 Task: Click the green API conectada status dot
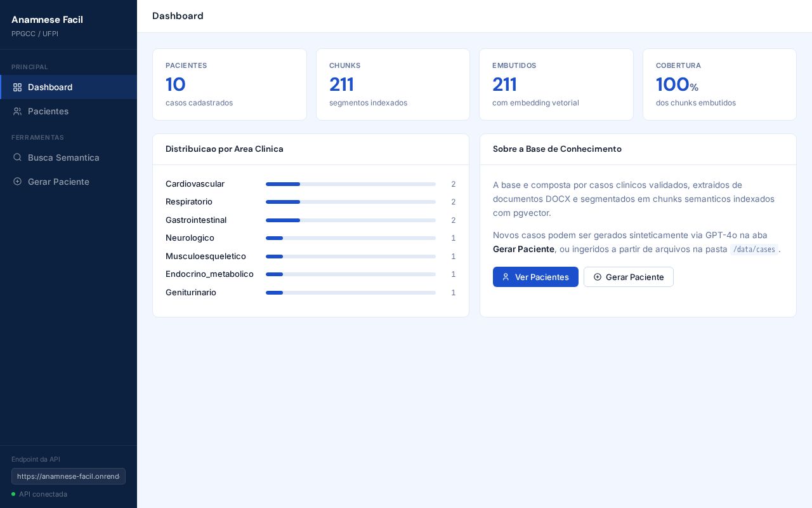13,494
